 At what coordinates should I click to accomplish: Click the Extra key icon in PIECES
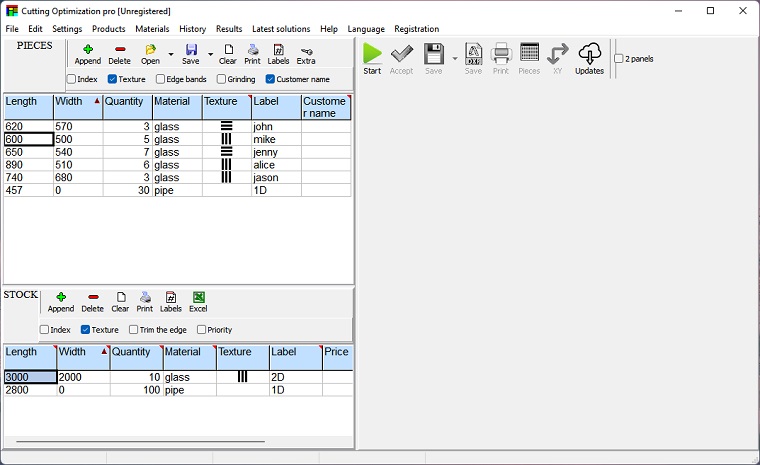coord(306,53)
